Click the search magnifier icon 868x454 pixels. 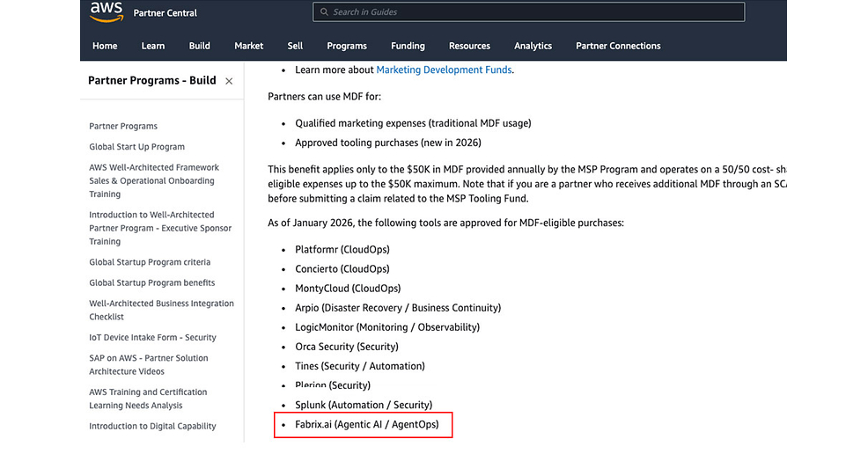(324, 11)
